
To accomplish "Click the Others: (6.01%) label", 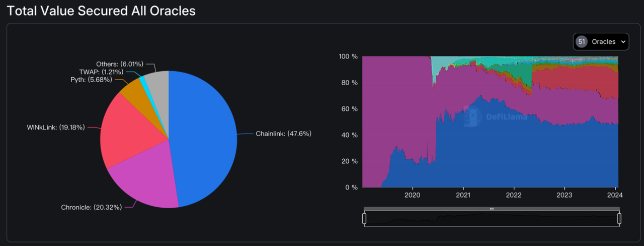I will click(120, 64).
